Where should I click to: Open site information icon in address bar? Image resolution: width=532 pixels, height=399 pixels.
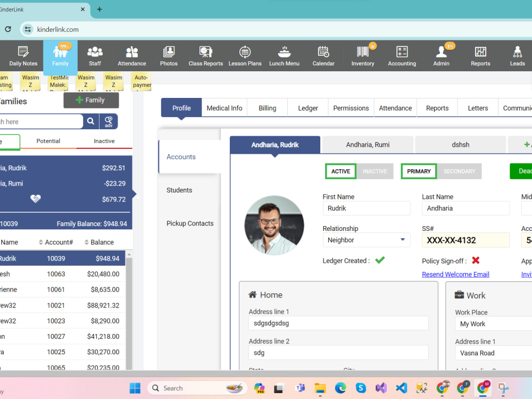click(28, 29)
